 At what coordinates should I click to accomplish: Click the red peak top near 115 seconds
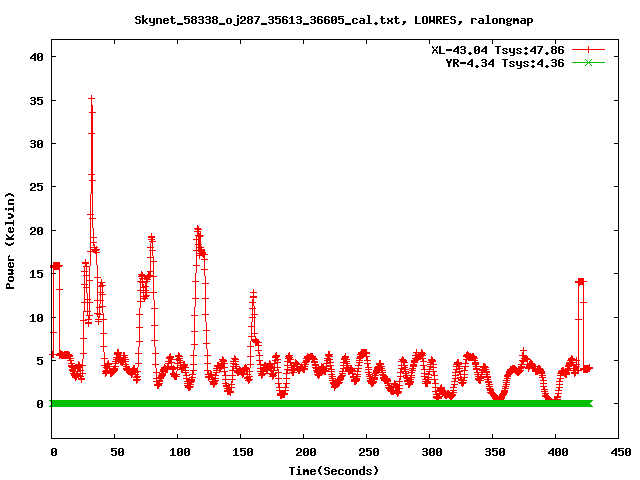tap(198, 230)
